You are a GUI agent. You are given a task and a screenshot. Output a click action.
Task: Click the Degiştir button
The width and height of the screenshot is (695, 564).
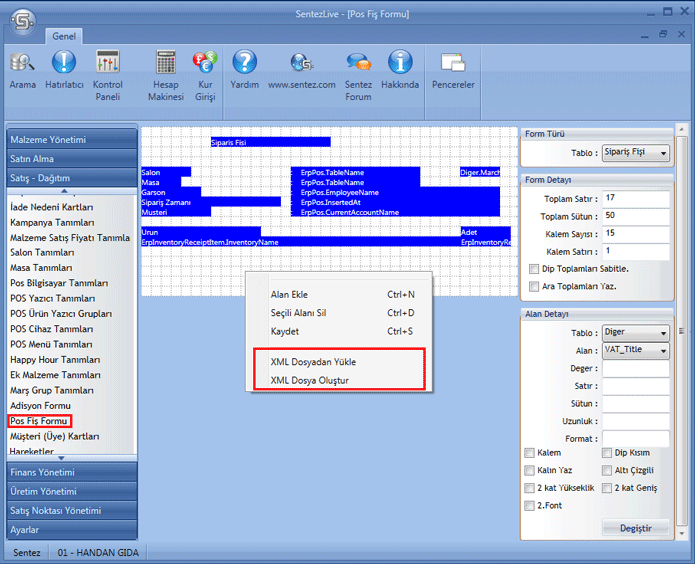636,528
